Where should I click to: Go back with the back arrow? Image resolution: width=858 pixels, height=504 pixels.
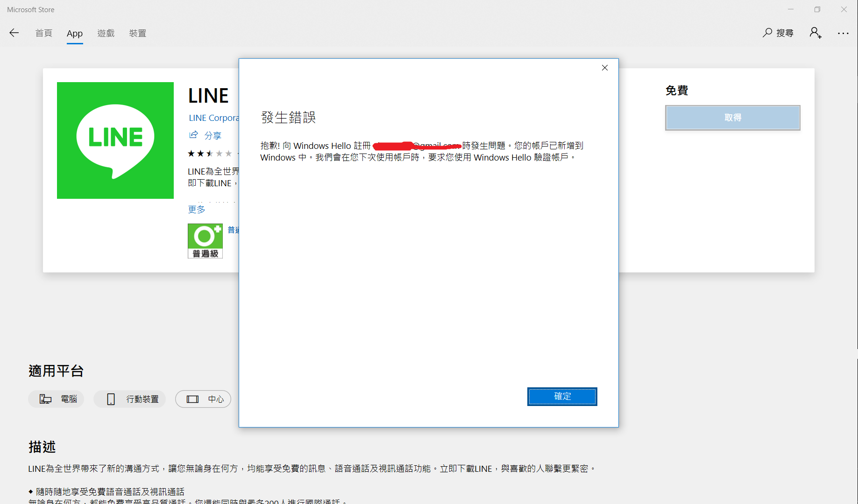14,33
